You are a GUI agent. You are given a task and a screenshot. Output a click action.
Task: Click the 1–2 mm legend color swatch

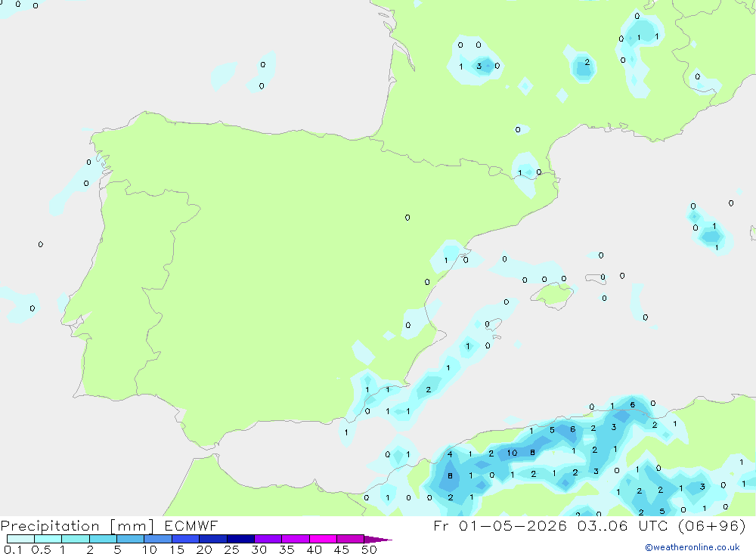point(76,539)
